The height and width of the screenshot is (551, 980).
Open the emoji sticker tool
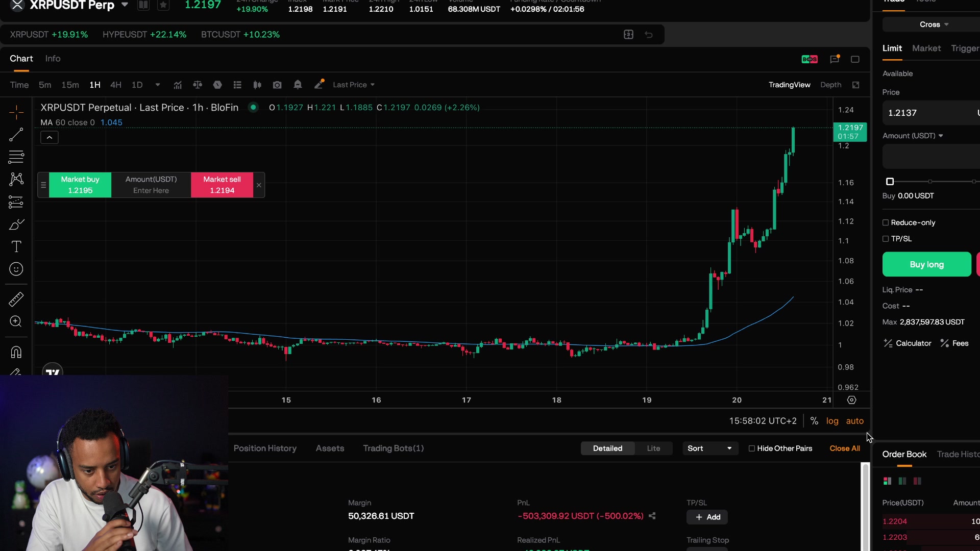click(16, 269)
